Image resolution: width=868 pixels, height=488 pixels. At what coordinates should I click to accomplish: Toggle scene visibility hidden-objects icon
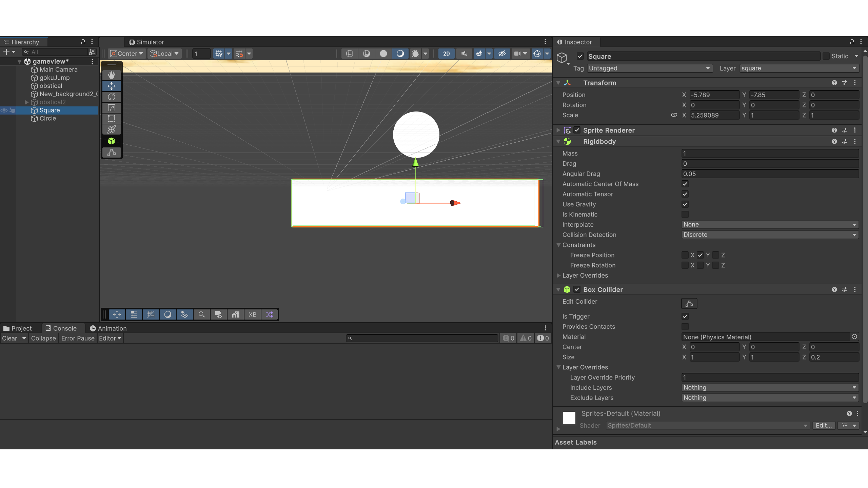(x=502, y=54)
